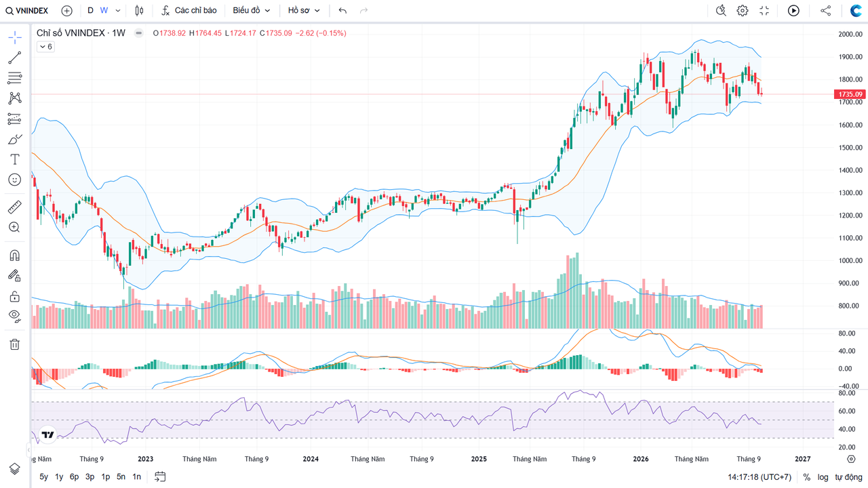Screen dimensions: 868x488
Task: Activate the zoom-in magnifier tool
Action: (15, 227)
